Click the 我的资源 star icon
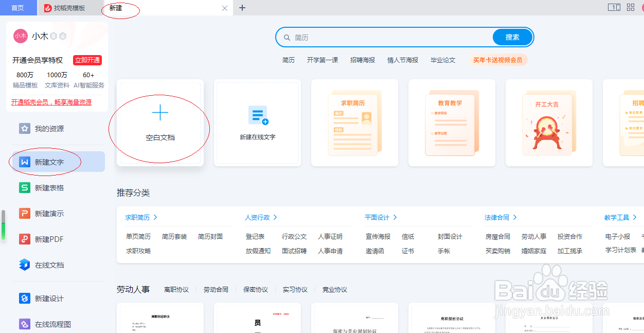Screen dimensions: 644x333 (24, 129)
